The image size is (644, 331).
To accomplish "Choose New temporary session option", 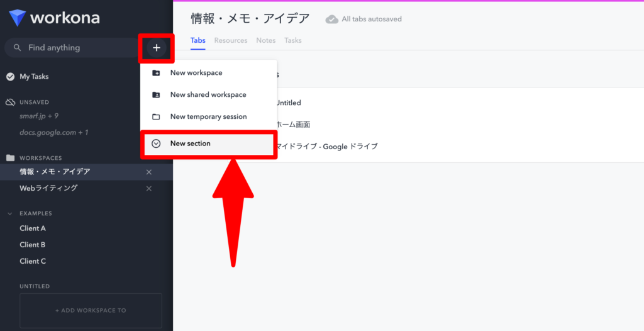I will pos(209,117).
